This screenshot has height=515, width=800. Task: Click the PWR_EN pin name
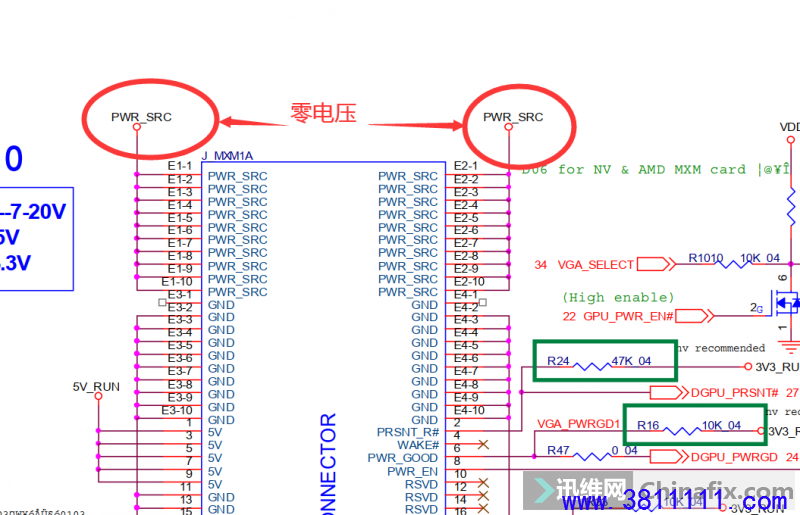(412, 471)
